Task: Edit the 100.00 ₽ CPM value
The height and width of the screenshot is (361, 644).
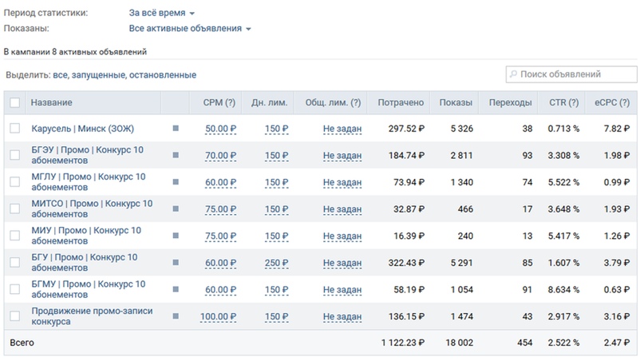Action: click(219, 317)
